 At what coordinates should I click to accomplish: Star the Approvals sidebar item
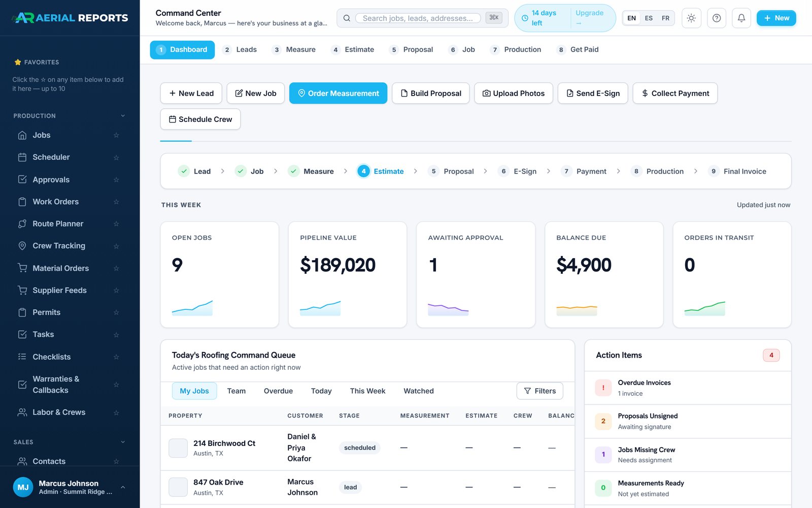(116, 180)
